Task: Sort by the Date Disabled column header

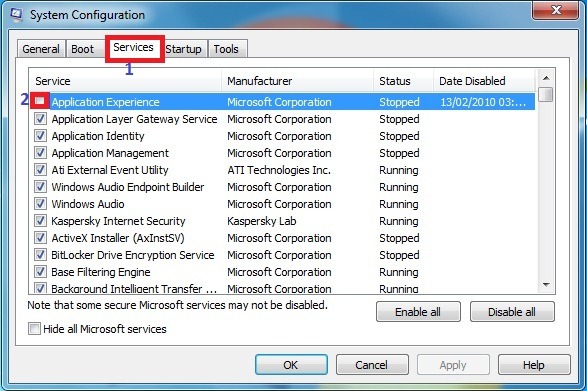Action: pyautogui.click(x=484, y=81)
